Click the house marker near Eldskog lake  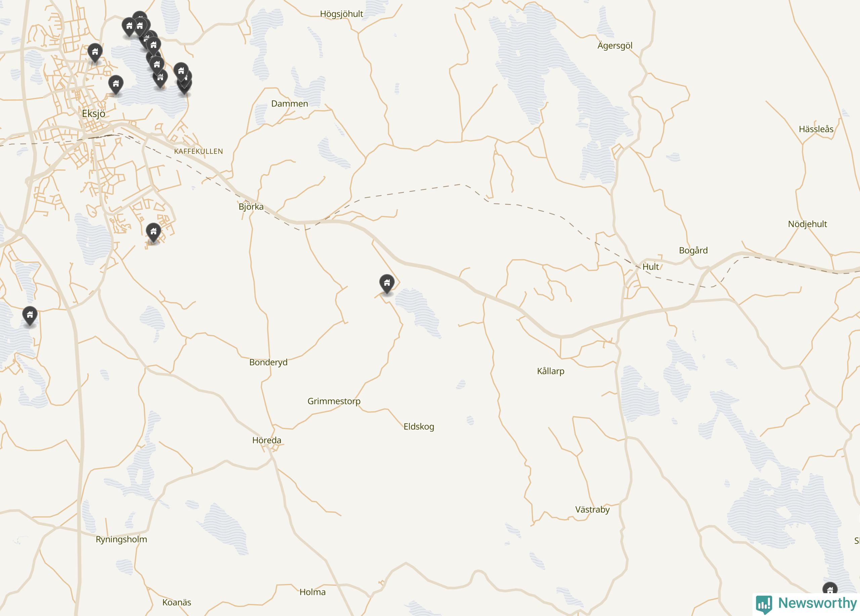pyautogui.click(x=387, y=283)
